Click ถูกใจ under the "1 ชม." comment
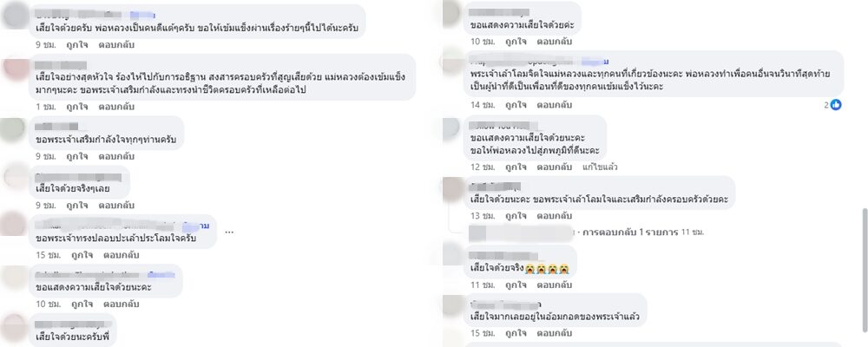 tap(77, 107)
